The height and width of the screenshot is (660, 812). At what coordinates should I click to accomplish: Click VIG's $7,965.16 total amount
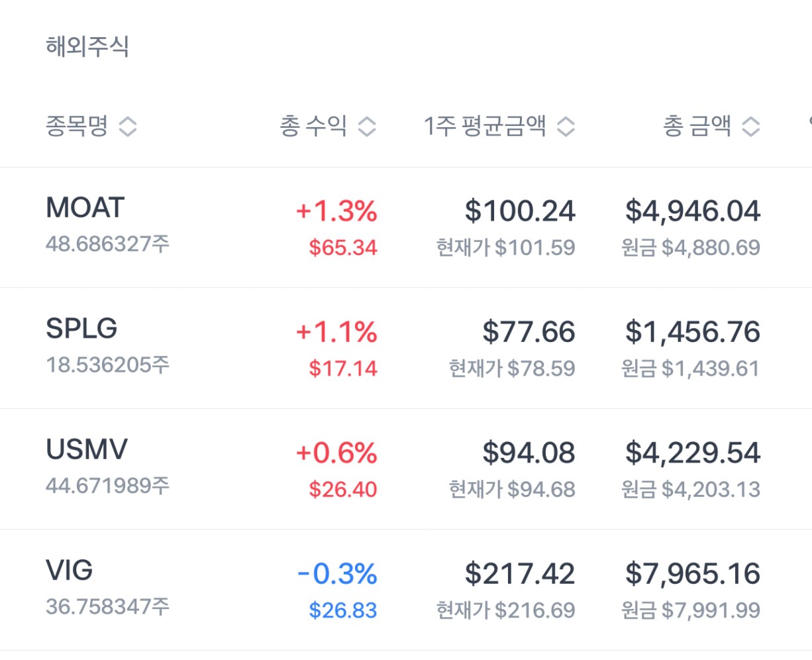[693, 574]
